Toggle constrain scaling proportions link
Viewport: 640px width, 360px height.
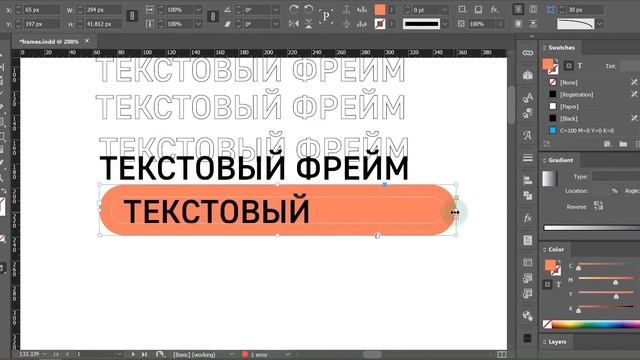[213, 16]
